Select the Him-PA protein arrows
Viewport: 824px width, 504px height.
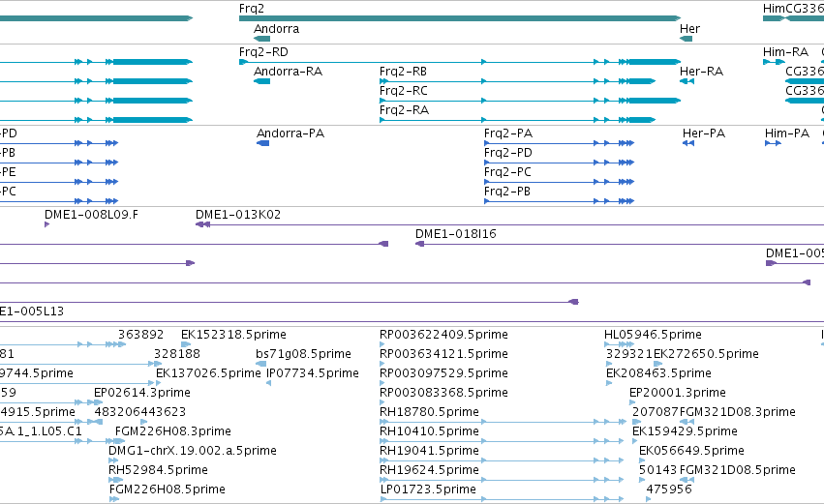[x=773, y=143]
